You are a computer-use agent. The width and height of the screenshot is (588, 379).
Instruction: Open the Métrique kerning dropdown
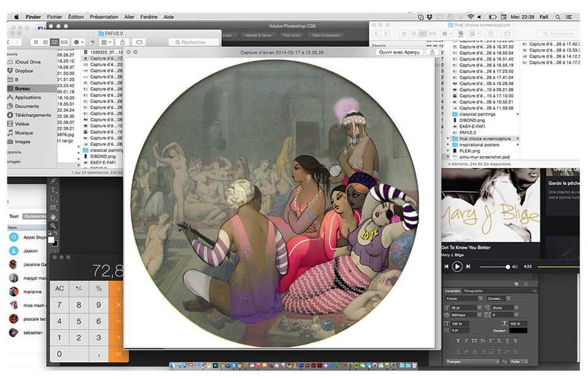480,315
